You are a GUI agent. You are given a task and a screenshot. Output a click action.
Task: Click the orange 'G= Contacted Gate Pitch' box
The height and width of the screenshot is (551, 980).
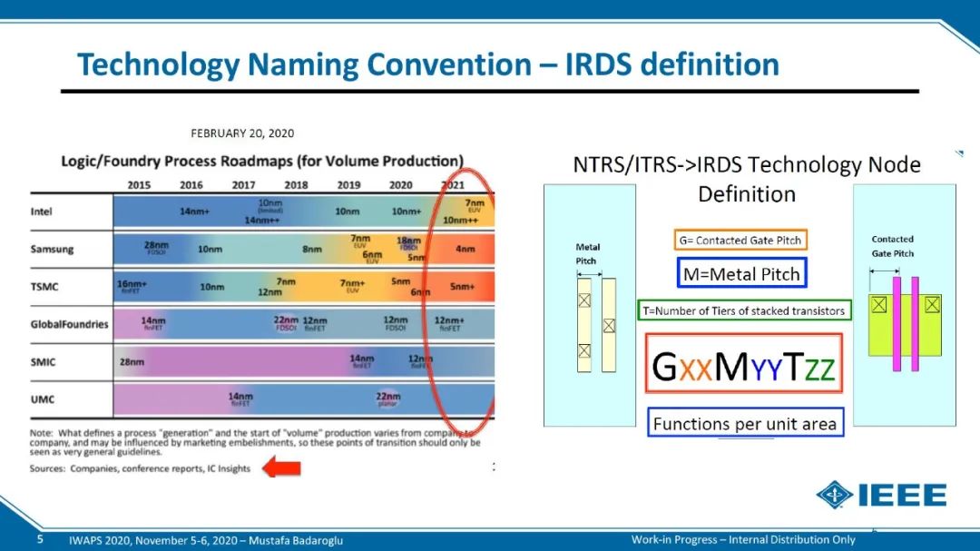point(740,241)
